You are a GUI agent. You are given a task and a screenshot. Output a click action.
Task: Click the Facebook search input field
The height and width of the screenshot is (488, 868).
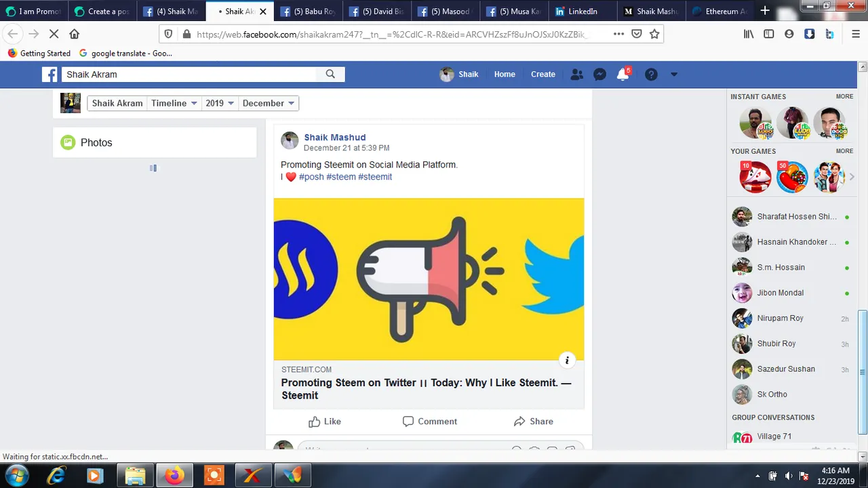click(189, 75)
